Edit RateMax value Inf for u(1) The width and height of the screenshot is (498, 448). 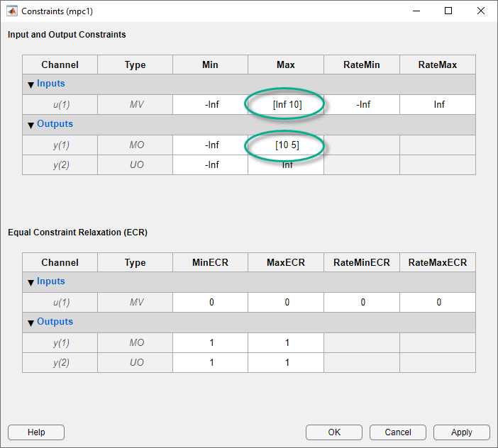pyautogui.click(x=438, y=104)
